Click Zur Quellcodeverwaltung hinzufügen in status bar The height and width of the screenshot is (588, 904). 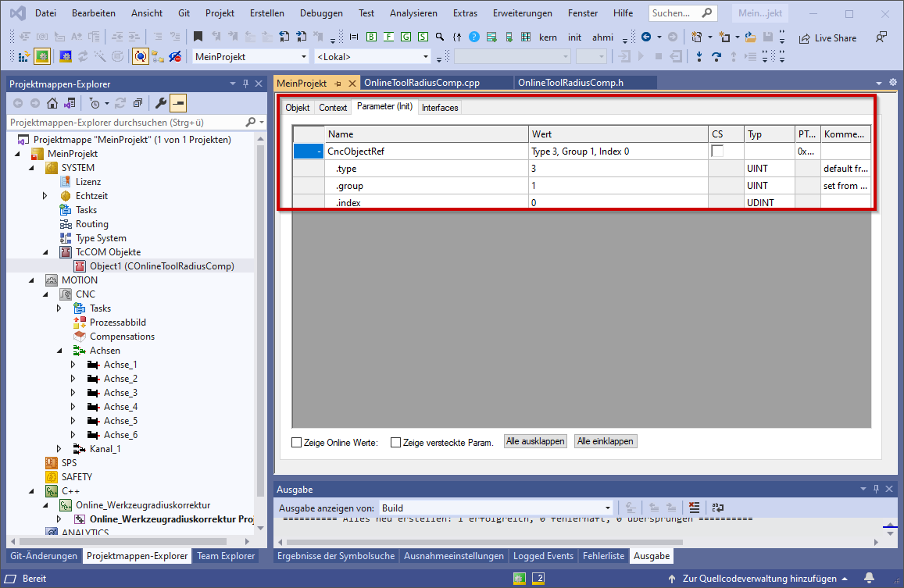click(x=759, y=578)
